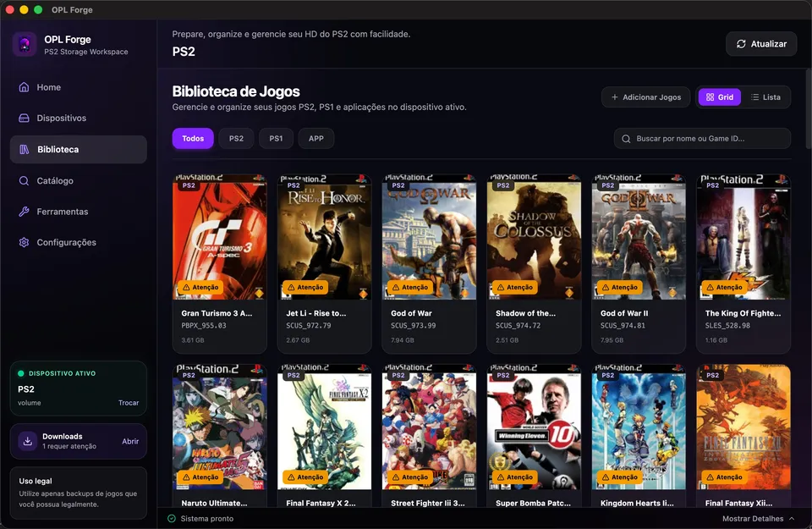Switch to Grid view
The height and width of the screenshot is (529, 812).
pyautogui.click(x=719, y=96)
